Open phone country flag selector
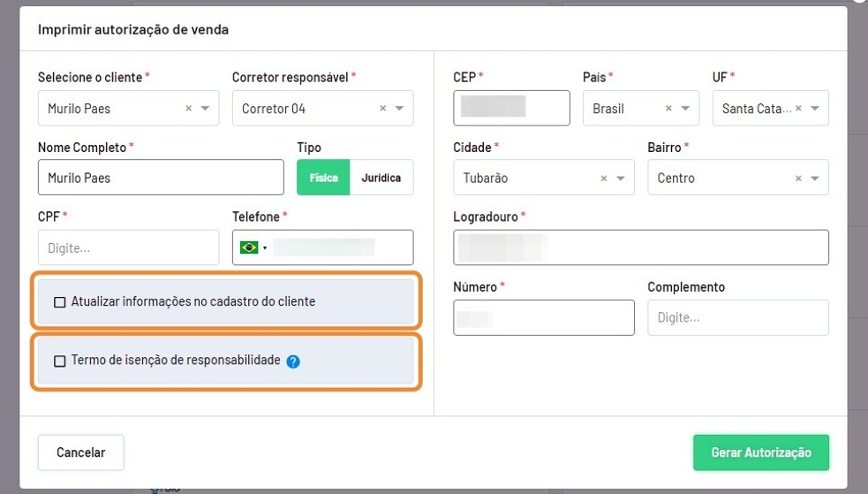 [253, 248]
